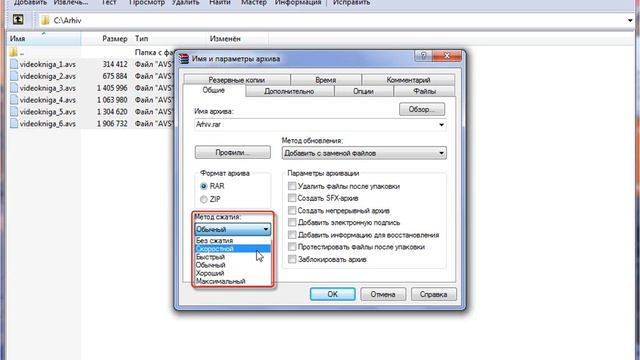
Task: Click 'Найти' in the WinRAR toolbar
Action: pyautogui.click(x=220, y=3)
